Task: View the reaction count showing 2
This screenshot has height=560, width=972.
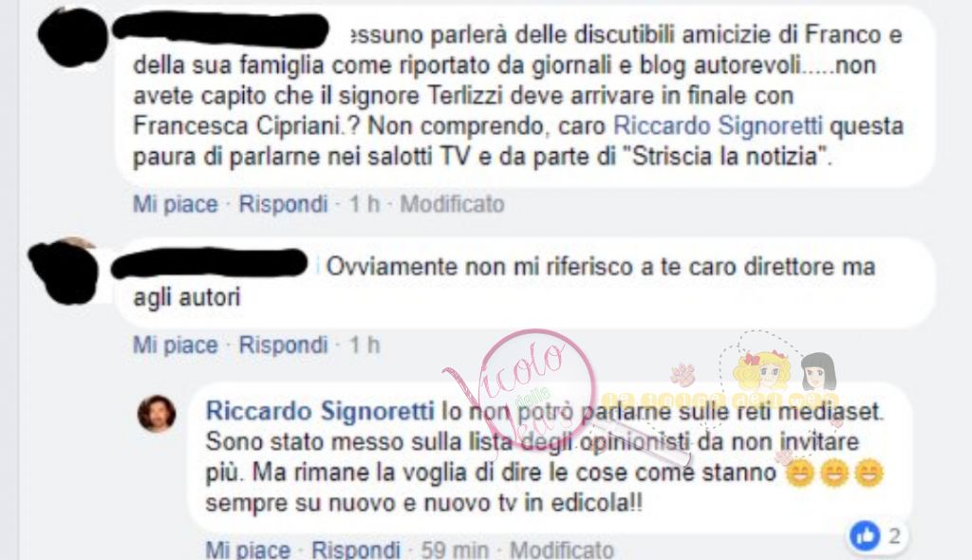Action: [894, 536]
